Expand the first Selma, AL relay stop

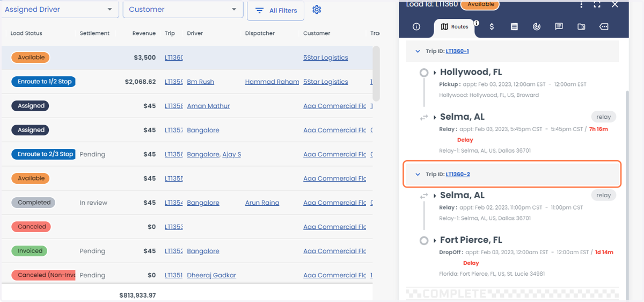pos(435,117)
